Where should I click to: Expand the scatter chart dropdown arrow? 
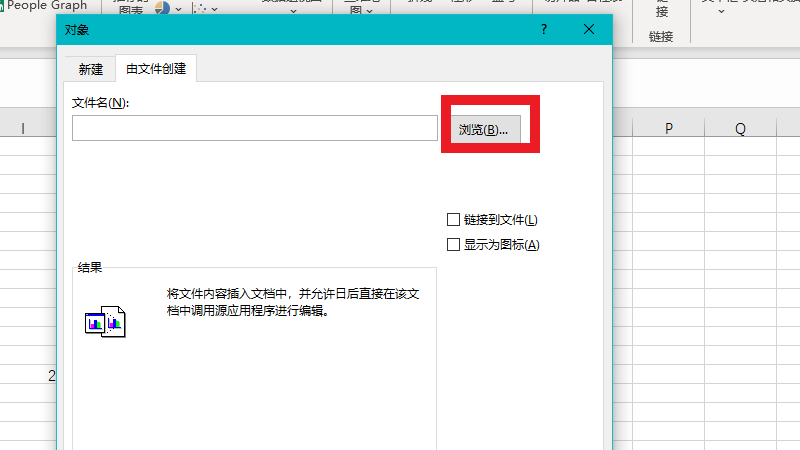pos(215,9)
